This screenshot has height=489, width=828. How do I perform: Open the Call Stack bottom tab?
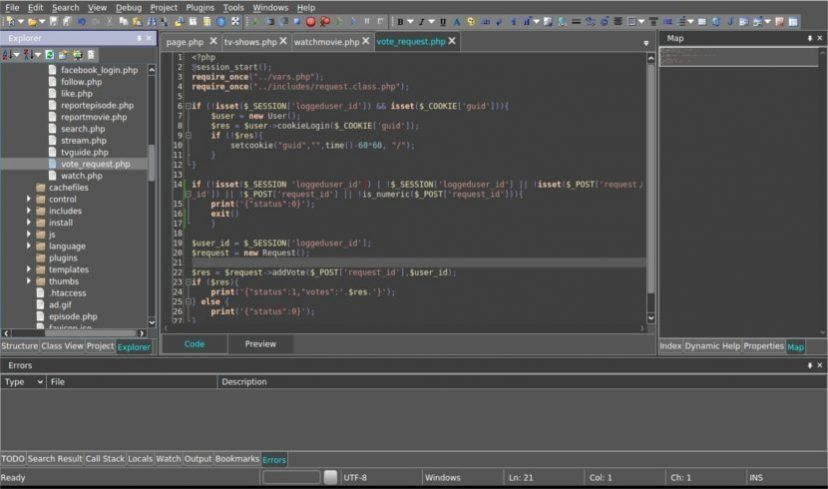105,458
